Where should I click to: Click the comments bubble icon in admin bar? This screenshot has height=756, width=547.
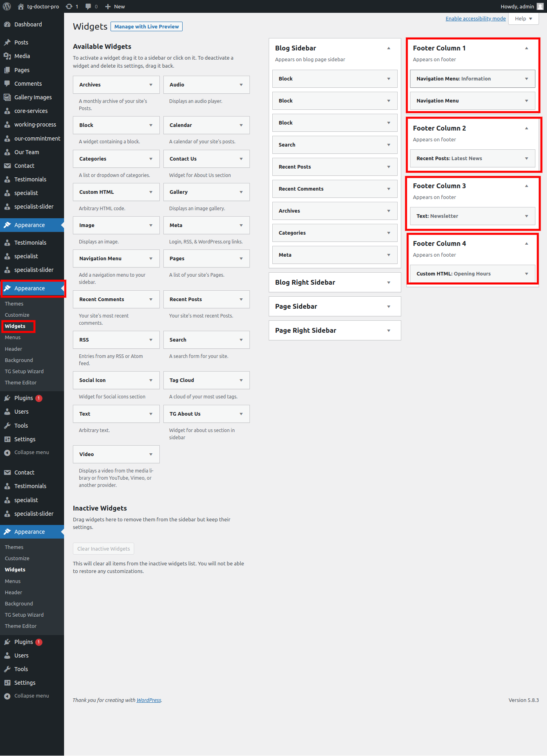point(88,6)
